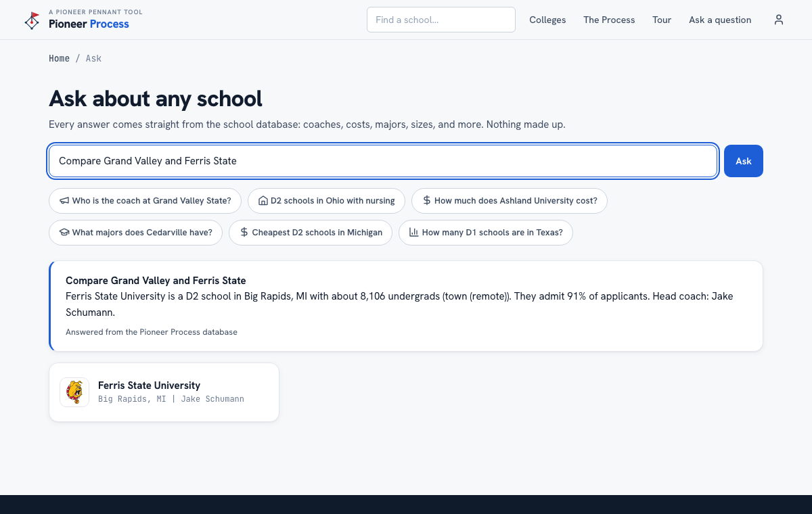Click 'A PIONEER PENNANT TOOL' tagline
The height and width of the screenshot is (514, 812).
[95, 12]
